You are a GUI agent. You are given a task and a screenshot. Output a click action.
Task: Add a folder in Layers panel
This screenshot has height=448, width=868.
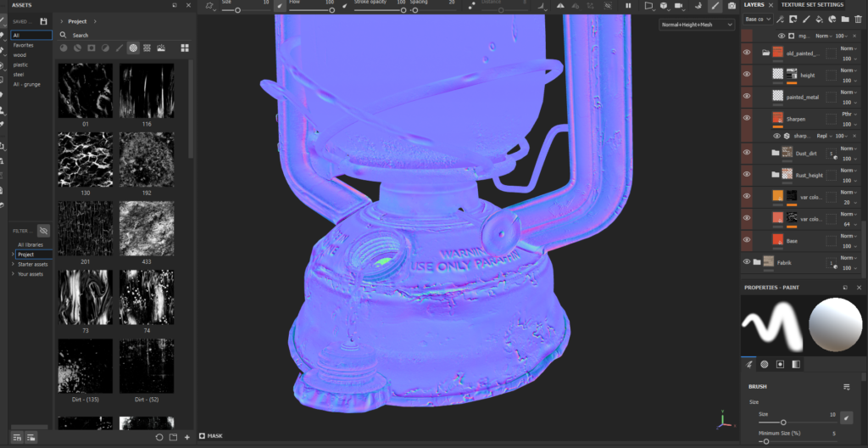click(845, 20)
